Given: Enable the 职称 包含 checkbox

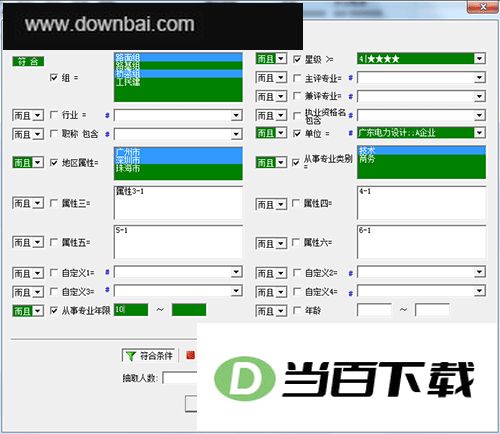Looking at the screenshot, I should [x=54, y=134].
